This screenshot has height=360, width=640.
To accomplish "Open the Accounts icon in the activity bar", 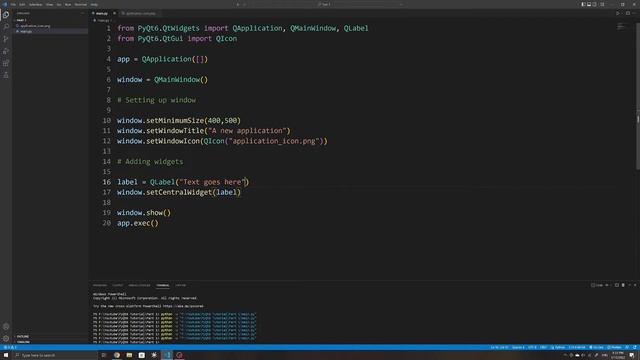I will (6, 327).
